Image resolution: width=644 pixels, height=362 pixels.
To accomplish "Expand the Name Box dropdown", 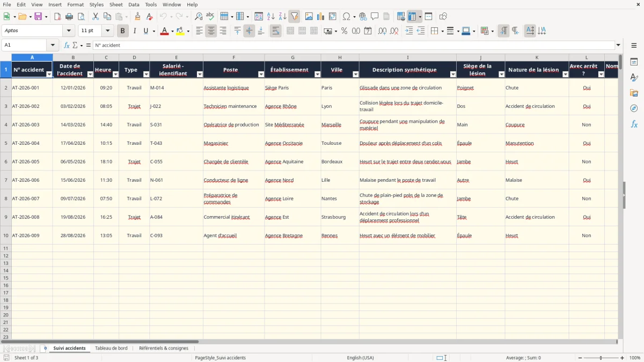I will click(52, 45).
